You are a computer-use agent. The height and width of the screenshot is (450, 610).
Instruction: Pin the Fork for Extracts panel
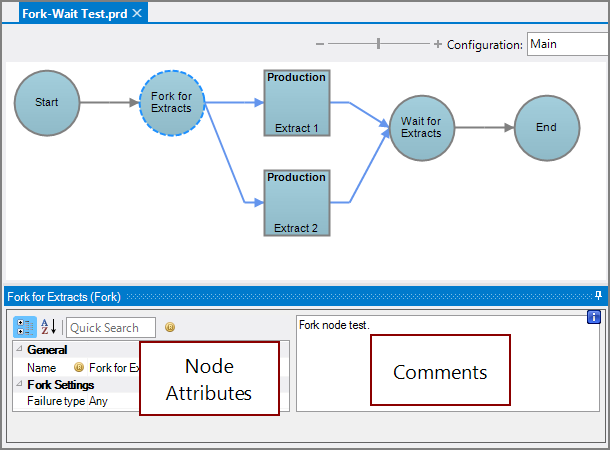pos(598,296)
